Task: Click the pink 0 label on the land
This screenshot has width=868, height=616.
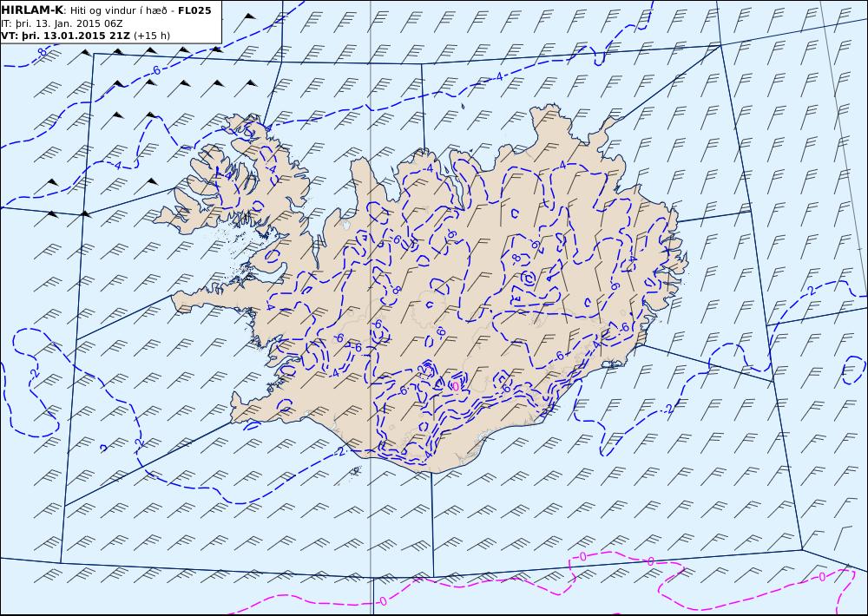Action: [455, 386]
